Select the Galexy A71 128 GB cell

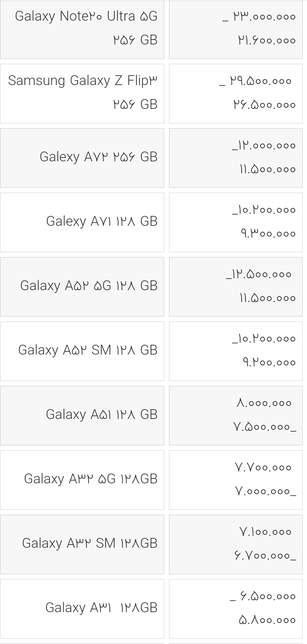click(82, 222)
